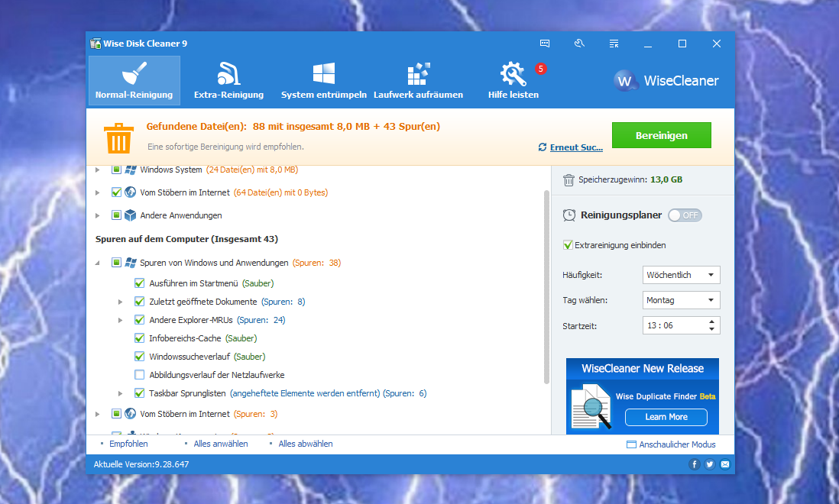
Task: Click flag icon of Spuren von Windows
Action: coord(131,263)
